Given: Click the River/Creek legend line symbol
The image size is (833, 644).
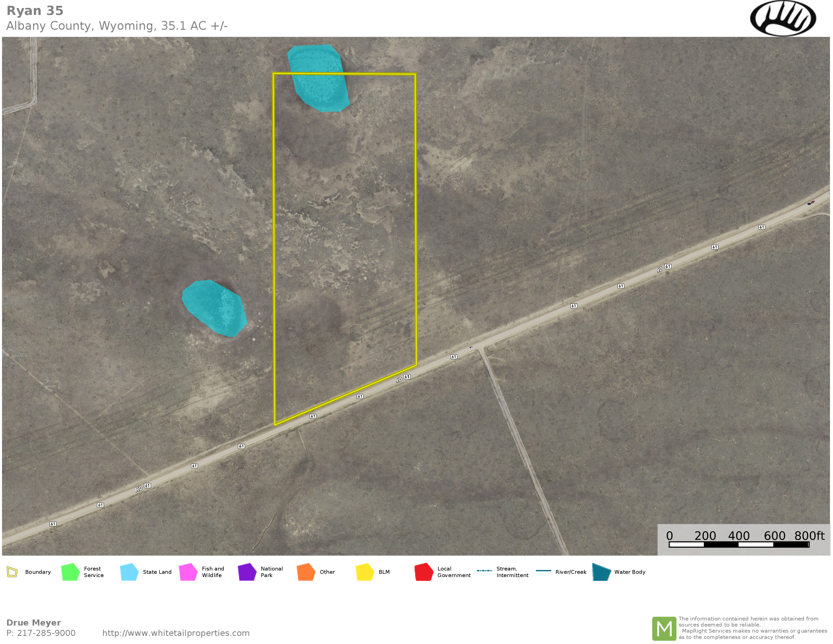Looking at the screenshot, I should click(x=543, y=571).
